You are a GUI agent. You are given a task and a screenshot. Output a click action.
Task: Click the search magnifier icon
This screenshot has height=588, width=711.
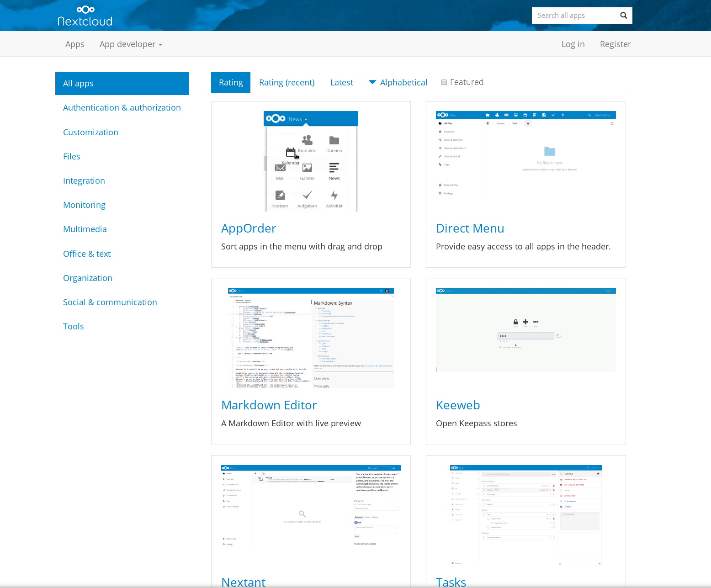click(623, 16)
